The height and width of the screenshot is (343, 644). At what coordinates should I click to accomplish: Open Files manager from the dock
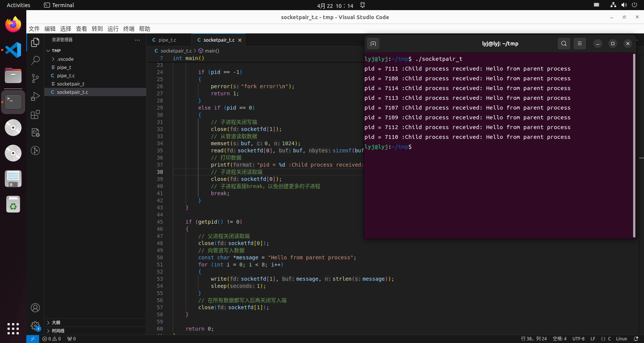(x=13, y=76)
